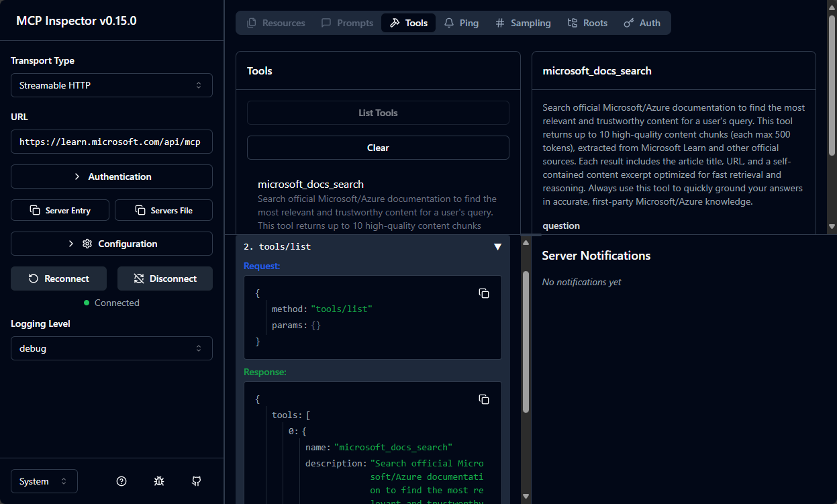Copy the tools/list response JSON
Image resolution: width=837 pixels, height=504 pixels.
[x=483, y=399]
